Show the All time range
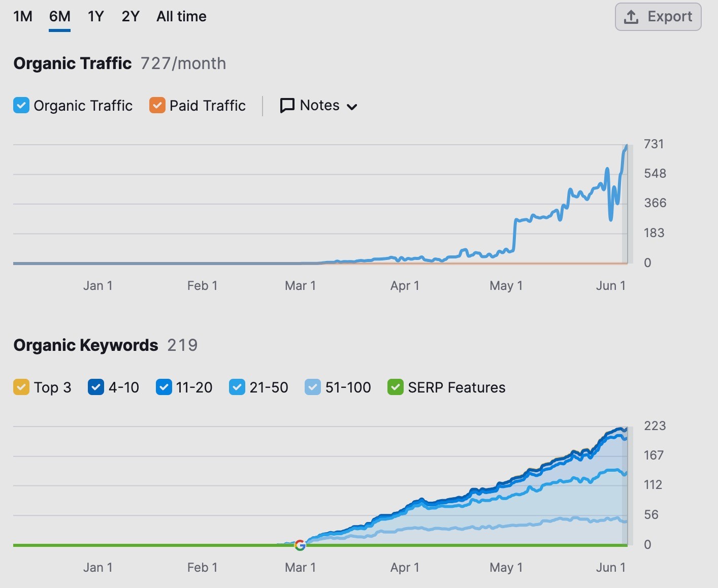 181,17
